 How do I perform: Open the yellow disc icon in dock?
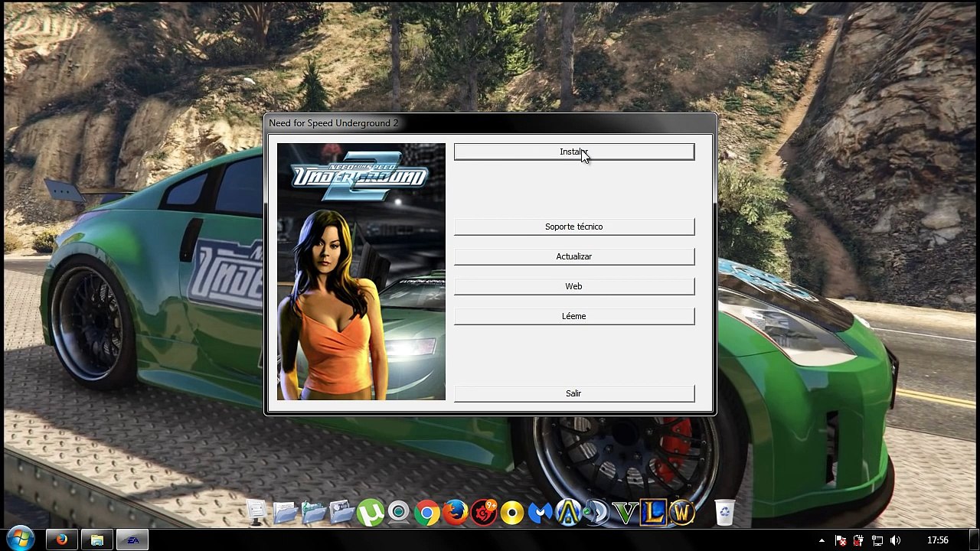point(512,512)
